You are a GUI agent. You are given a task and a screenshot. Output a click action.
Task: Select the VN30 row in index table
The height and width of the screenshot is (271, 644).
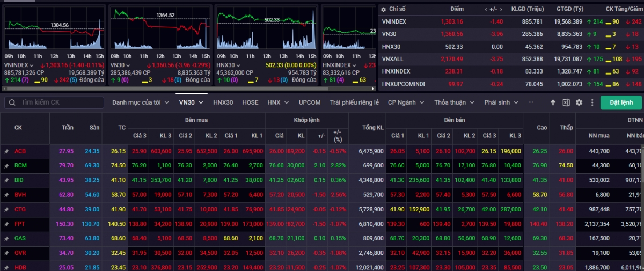pyautogui.click(x=511, y=34)
